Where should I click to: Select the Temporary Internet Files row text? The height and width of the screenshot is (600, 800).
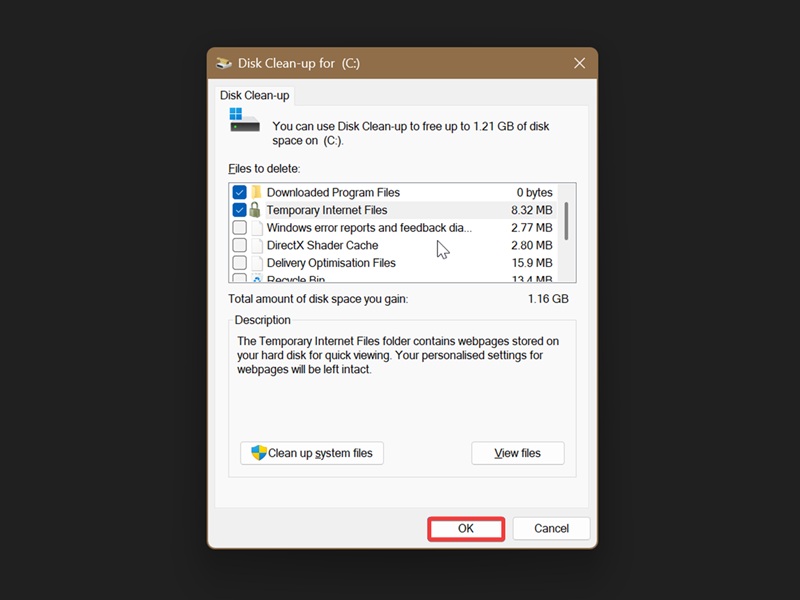pyautogui.click(x=327, y=210)
